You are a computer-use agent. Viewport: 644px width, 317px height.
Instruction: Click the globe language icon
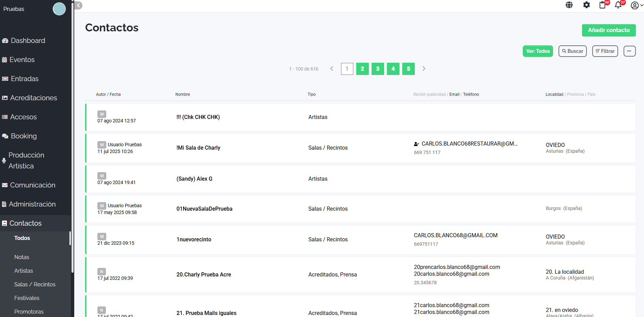point(569,5)
